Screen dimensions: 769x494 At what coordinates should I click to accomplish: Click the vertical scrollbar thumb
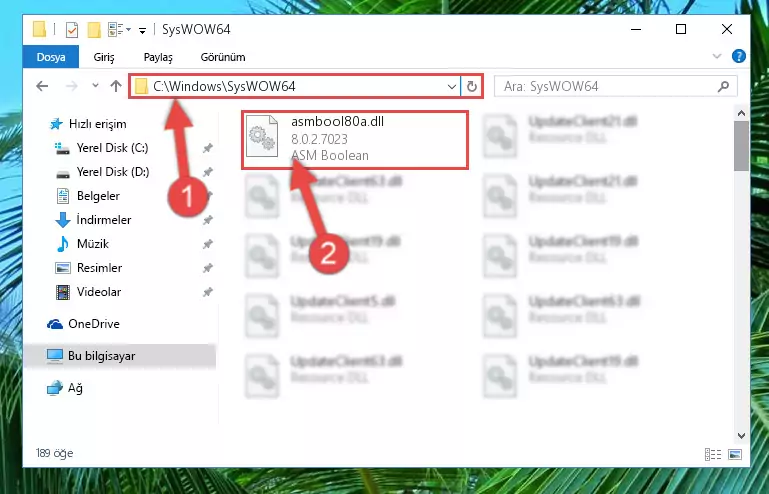point(741,146)
